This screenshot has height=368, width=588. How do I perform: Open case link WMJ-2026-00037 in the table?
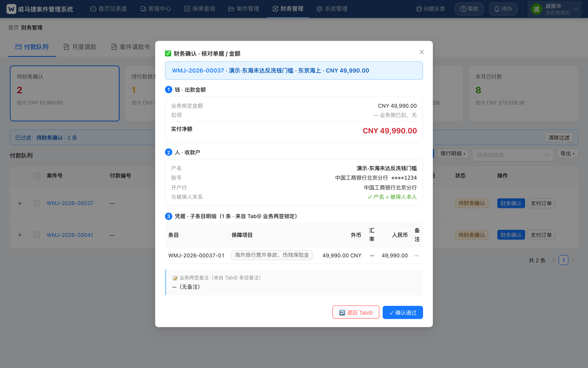click(x=70, y=203)
